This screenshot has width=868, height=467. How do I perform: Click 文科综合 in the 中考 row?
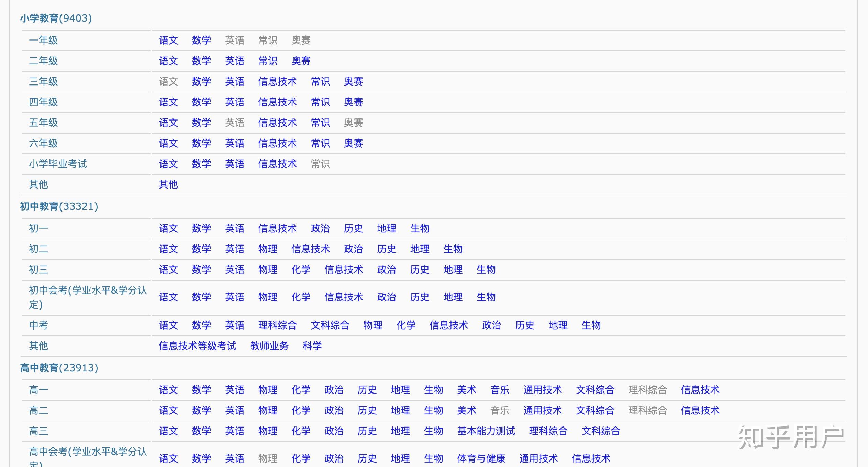(x=330, y=325)
